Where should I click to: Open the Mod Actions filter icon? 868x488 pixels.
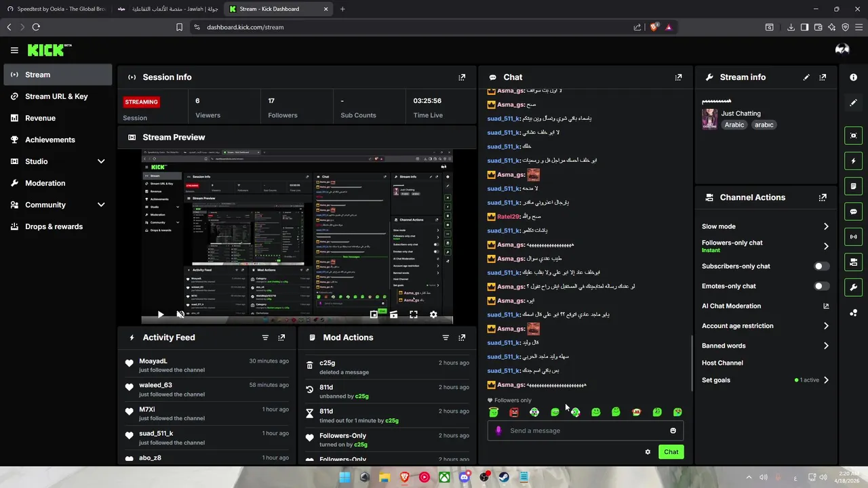(x=446, y=338)
